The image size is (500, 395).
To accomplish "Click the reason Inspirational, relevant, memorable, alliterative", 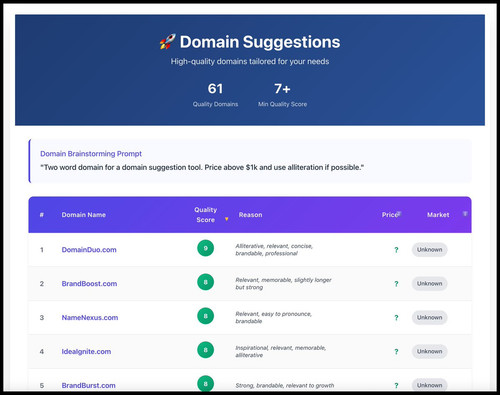I will tap(281, 352).
